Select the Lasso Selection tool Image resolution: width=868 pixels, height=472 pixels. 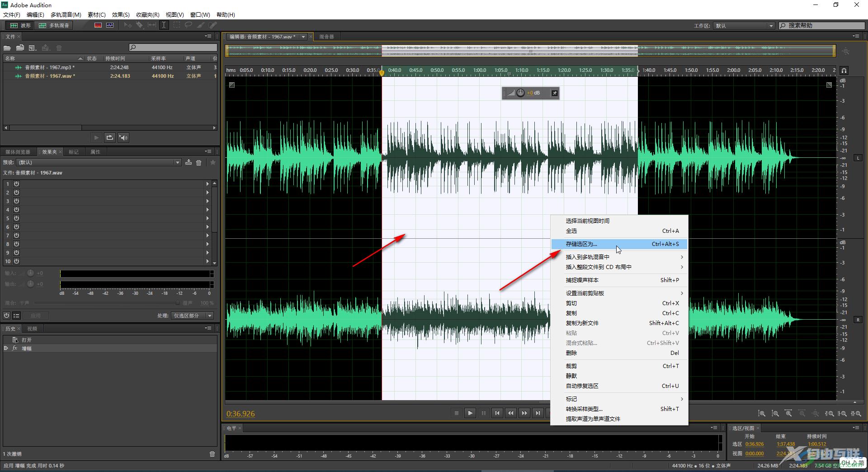click(x=189, y=25)
